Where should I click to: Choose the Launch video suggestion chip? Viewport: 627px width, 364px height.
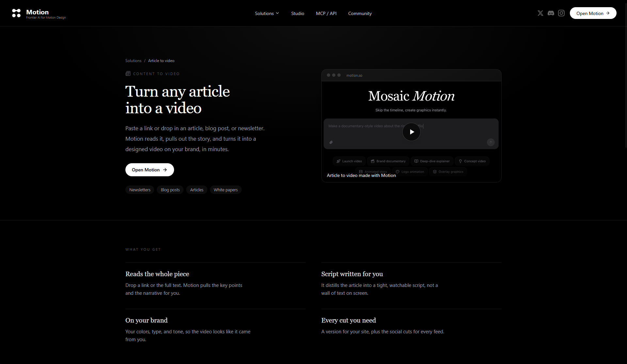tap(349, 161)
